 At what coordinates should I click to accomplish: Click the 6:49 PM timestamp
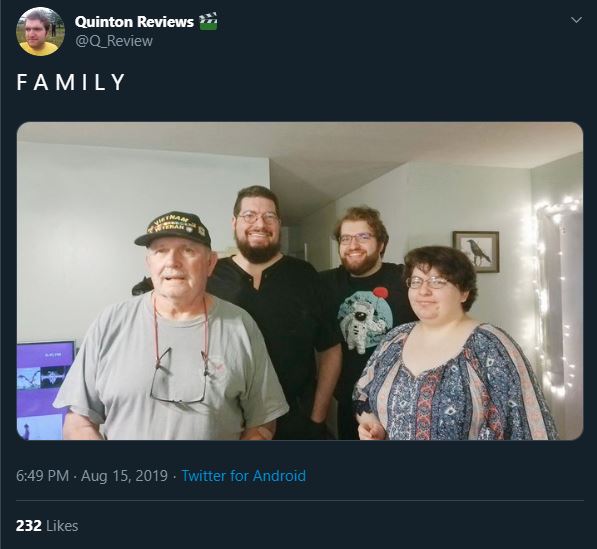(x=42, y=476)
